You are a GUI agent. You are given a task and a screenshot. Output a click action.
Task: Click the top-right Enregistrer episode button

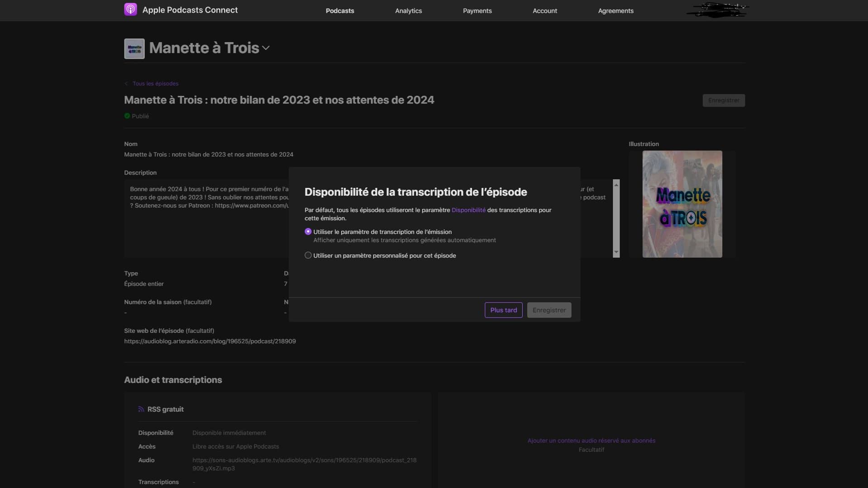pyautogui.click(x=724, y=100)
